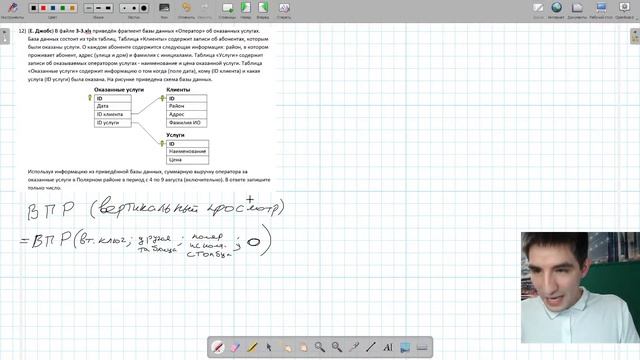Screen dimensions: 640x360
Task: Select the Laser pointer tool
Action: click(x=354, y=347)
